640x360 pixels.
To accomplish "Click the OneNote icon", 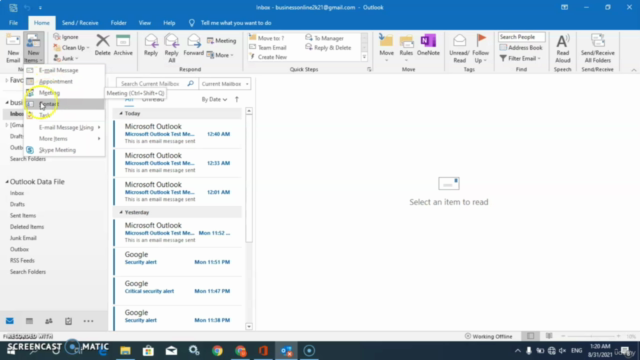I will [x=428, y=45].
